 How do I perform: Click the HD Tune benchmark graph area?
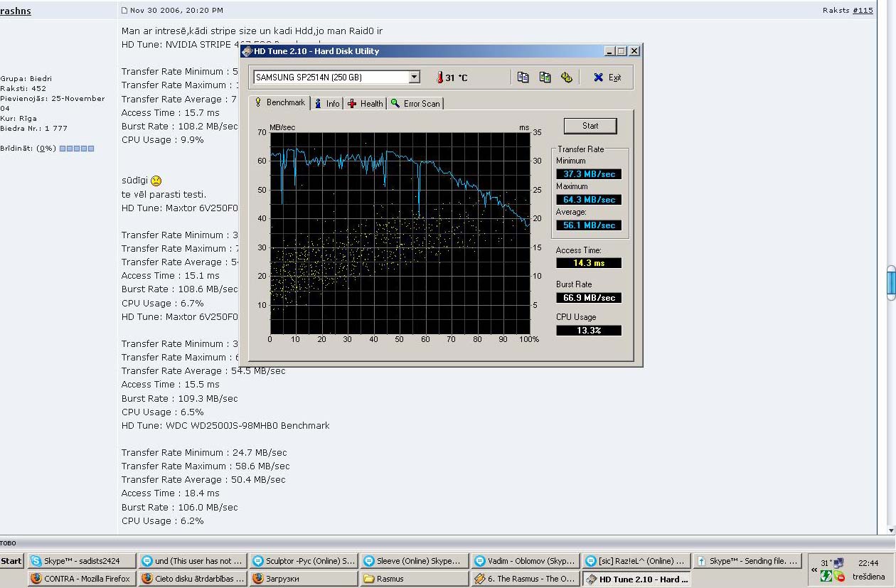400,232
